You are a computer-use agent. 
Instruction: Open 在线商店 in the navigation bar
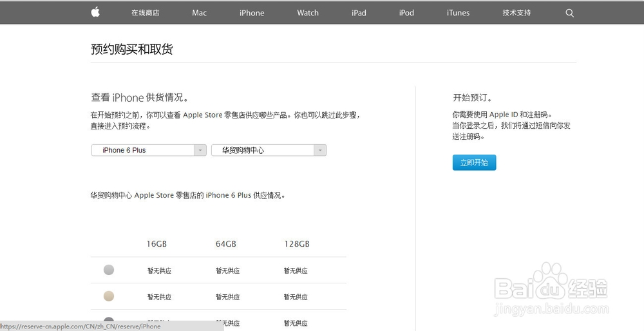pos(146,13)
